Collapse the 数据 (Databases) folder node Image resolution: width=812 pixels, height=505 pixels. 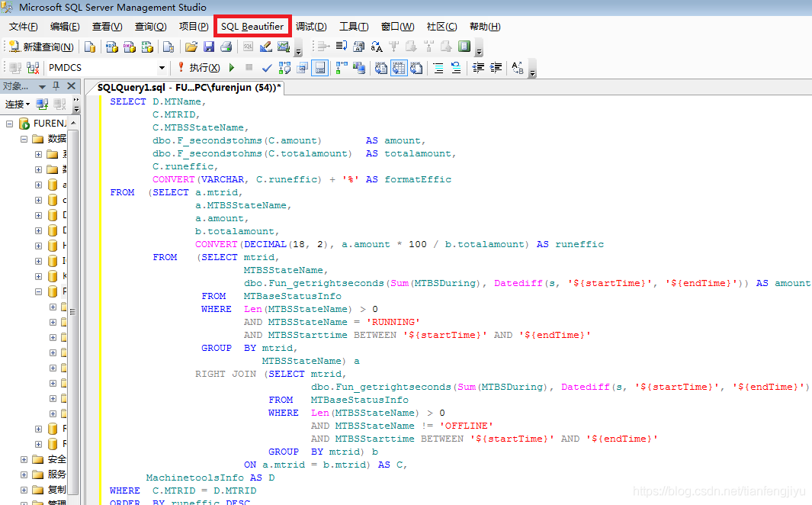(x=24, y=139)
